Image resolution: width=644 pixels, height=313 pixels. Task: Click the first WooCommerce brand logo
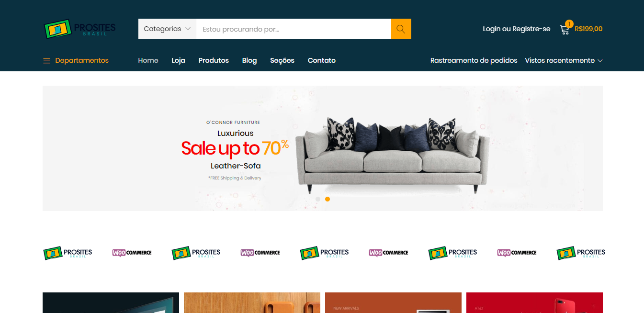132,253
